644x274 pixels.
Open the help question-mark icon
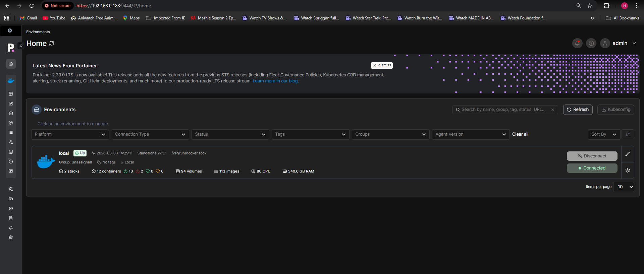(x=591, y=43)
